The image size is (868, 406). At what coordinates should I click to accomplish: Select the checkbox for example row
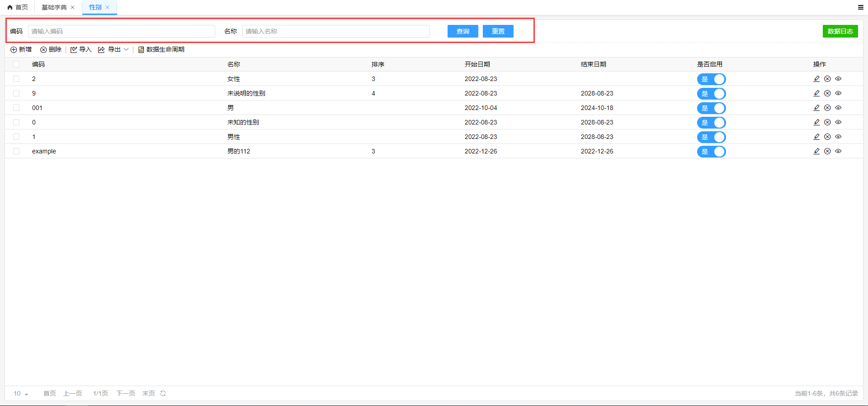coord(16,151)
